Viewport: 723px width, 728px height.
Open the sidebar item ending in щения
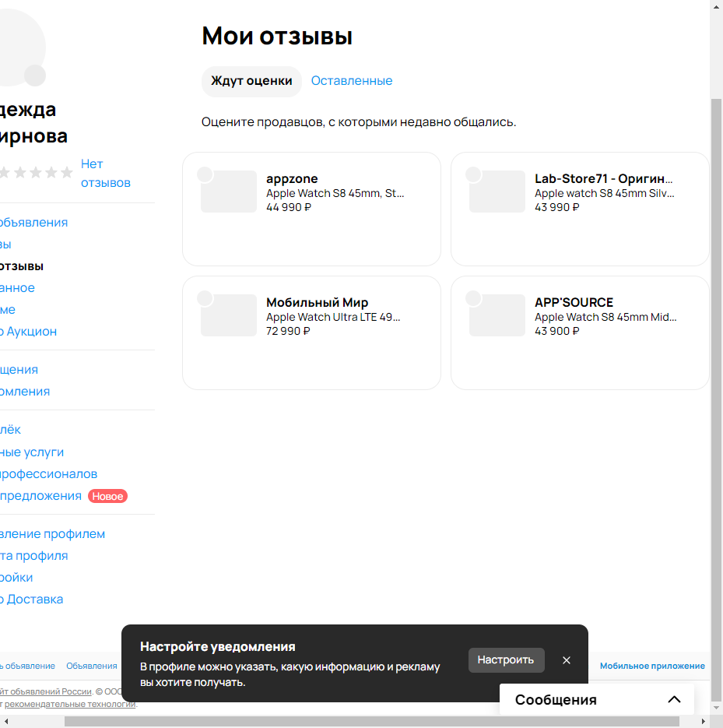coord(19,370)
